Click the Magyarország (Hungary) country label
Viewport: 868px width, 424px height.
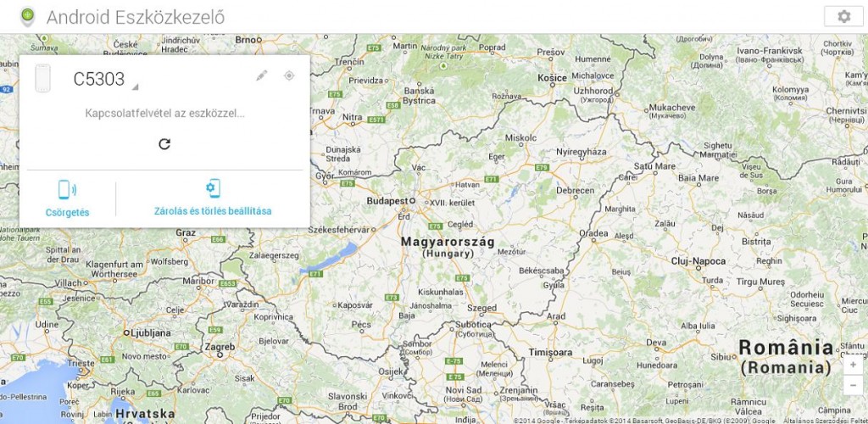coord(448,247)
